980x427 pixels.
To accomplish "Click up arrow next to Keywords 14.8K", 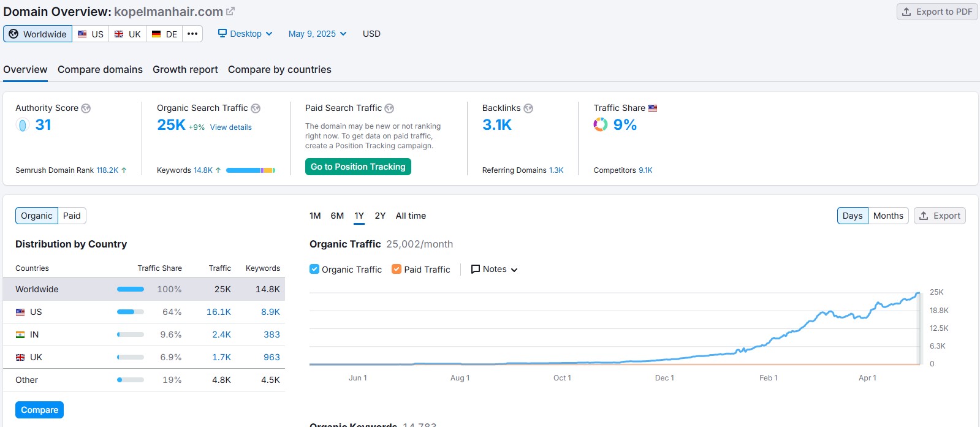I will pyautogui.click(x=218, y=170).
